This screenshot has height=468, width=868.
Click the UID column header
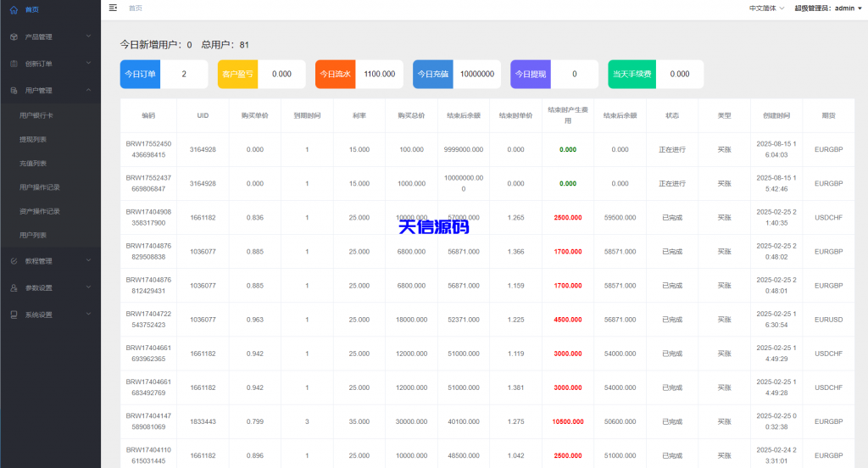pyautogui.click(x=203, y=116)
